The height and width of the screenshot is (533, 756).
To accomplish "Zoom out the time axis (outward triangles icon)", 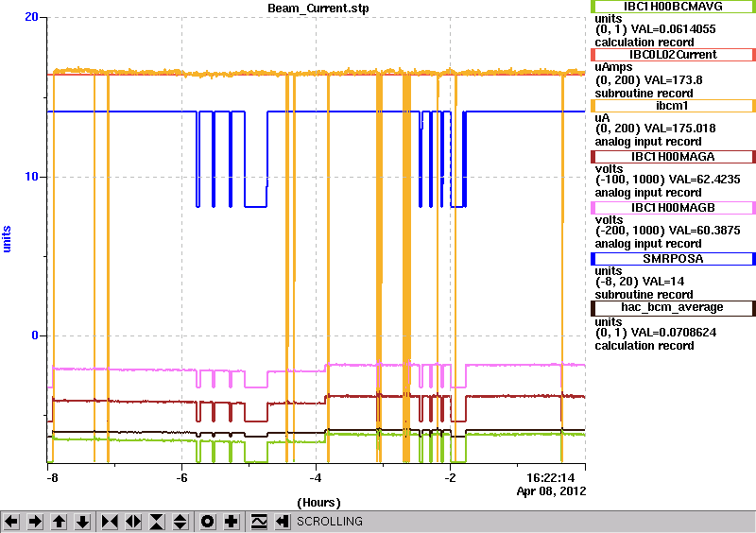I will pyautogui.click(x=133, y=522).
